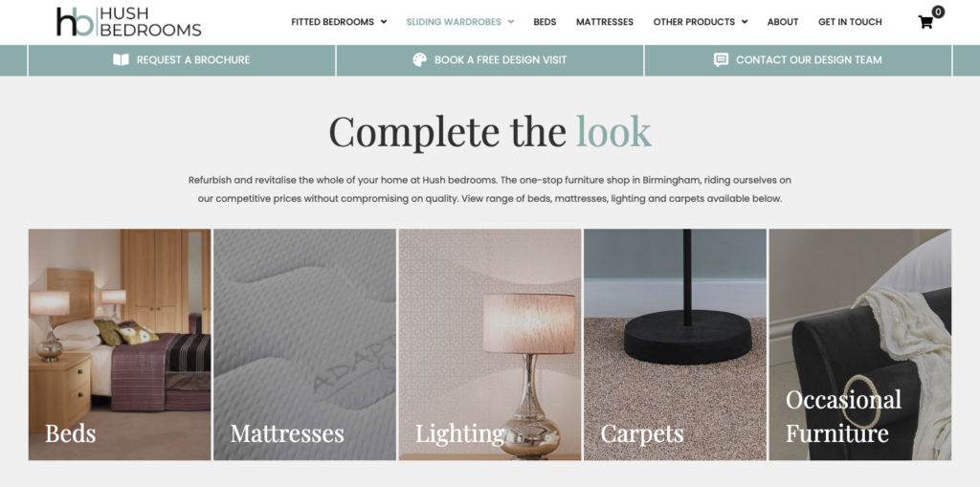Open the Beds category tile
This screenshot has width=980, height=487.
(x=120, y=344)
